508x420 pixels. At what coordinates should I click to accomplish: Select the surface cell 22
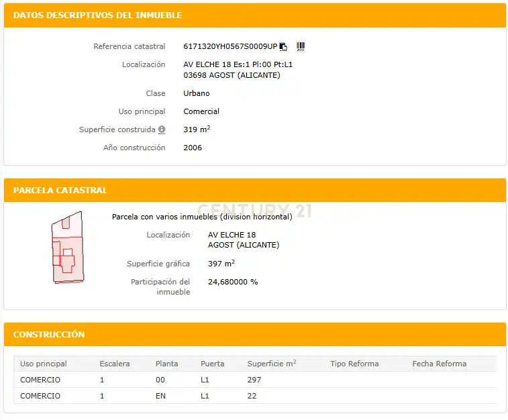tap(252, 396)
